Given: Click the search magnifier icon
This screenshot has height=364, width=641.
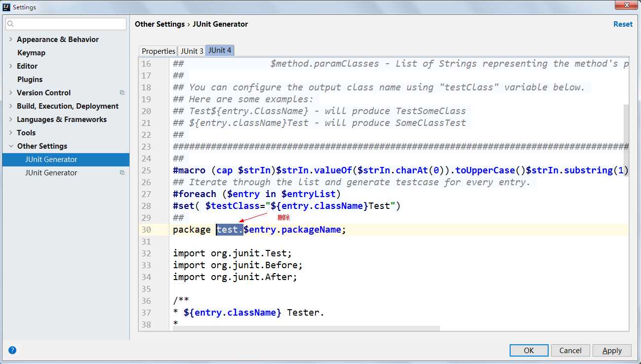Looking at the screenshot, I should pos(11,24).
